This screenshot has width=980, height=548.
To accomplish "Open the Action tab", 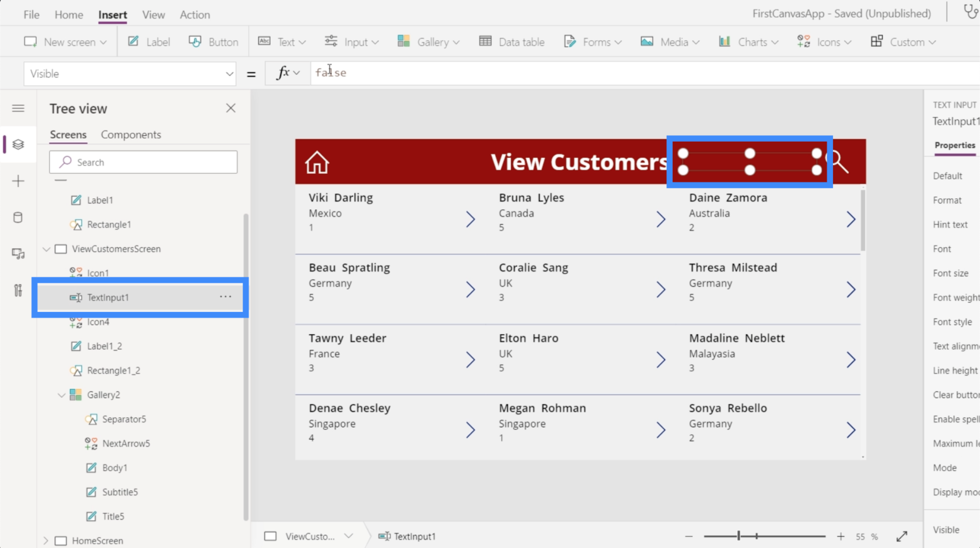I will pyautogui.click(x=195, y=15).
